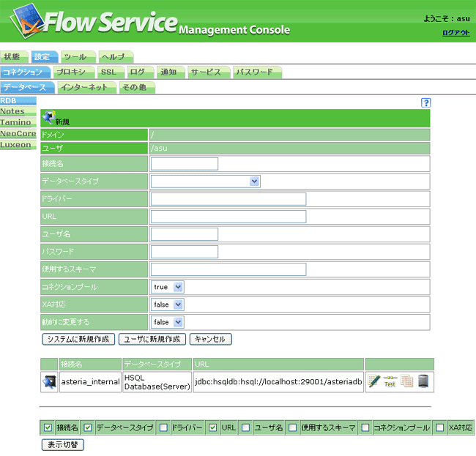
Task: Select the SSL tab
Action: coord(108,72)
